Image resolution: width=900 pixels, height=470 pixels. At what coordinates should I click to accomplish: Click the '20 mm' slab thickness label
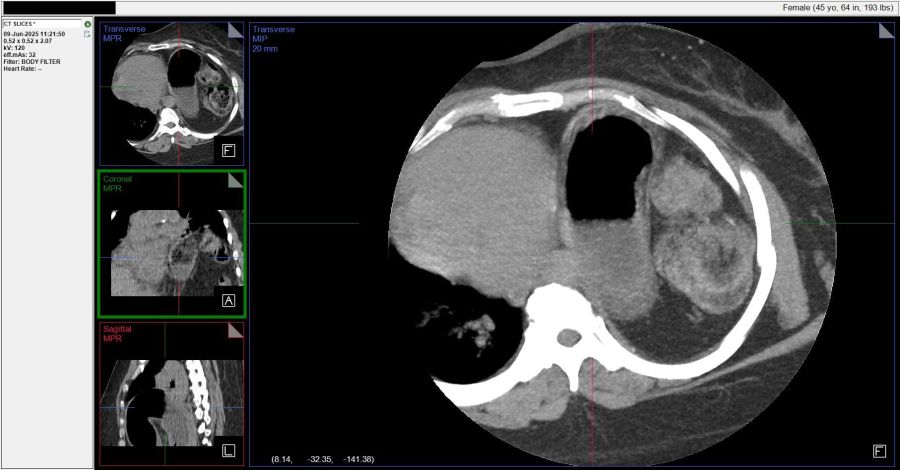(x=266, y=48)
